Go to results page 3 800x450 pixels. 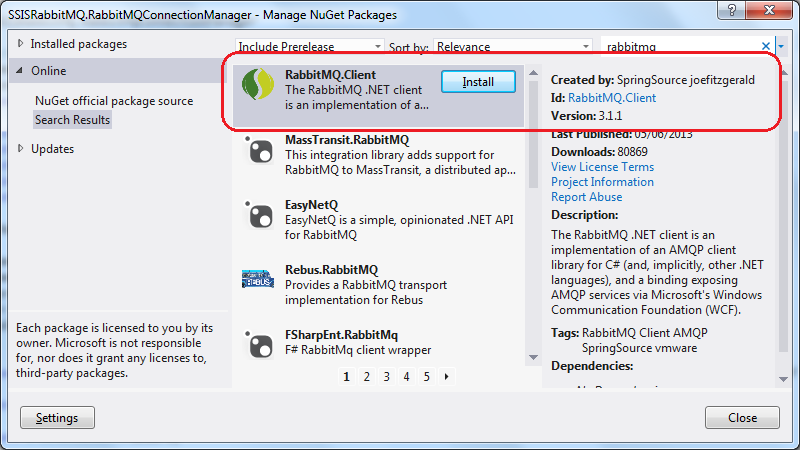click(x=386, y=377)
